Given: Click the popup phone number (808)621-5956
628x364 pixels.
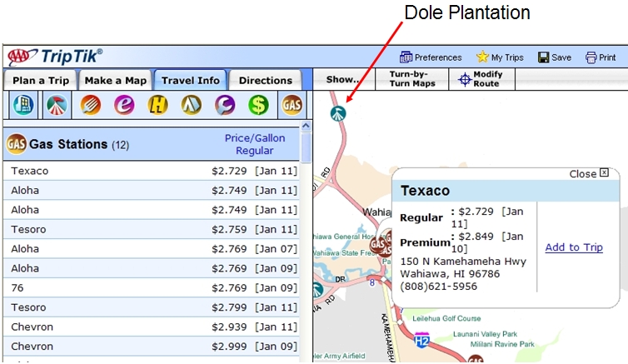Looking at the screenshot, I should point(439,287).
